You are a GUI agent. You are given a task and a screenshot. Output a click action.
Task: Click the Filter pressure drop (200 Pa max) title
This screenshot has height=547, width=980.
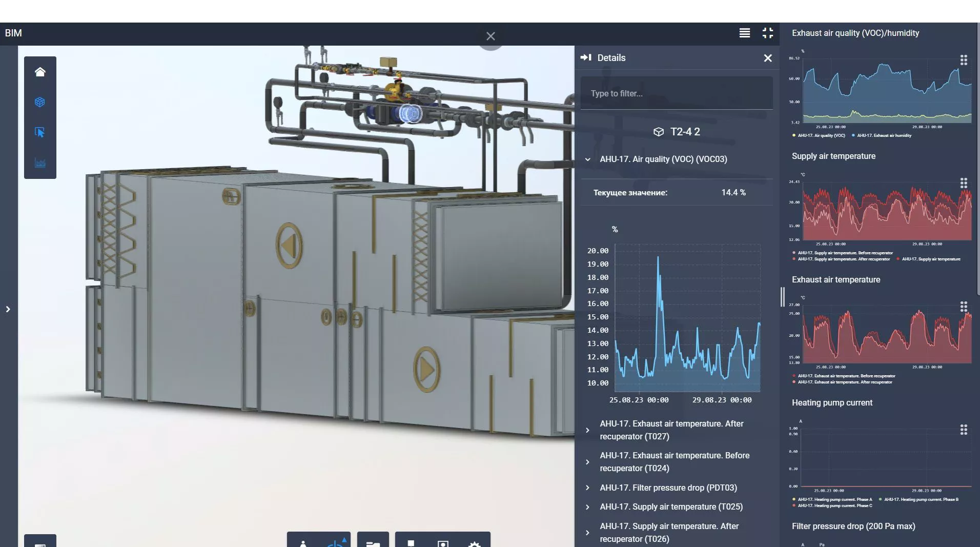tap(853, 526)
